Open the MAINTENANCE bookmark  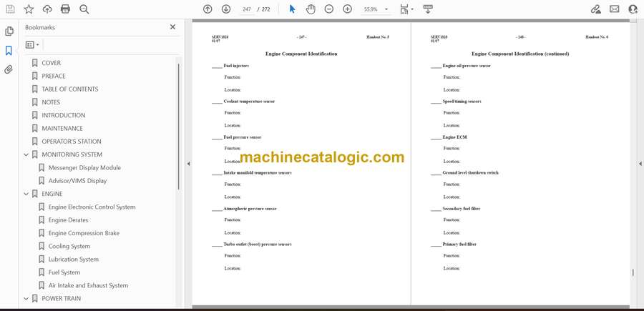(x=62, y=129)
